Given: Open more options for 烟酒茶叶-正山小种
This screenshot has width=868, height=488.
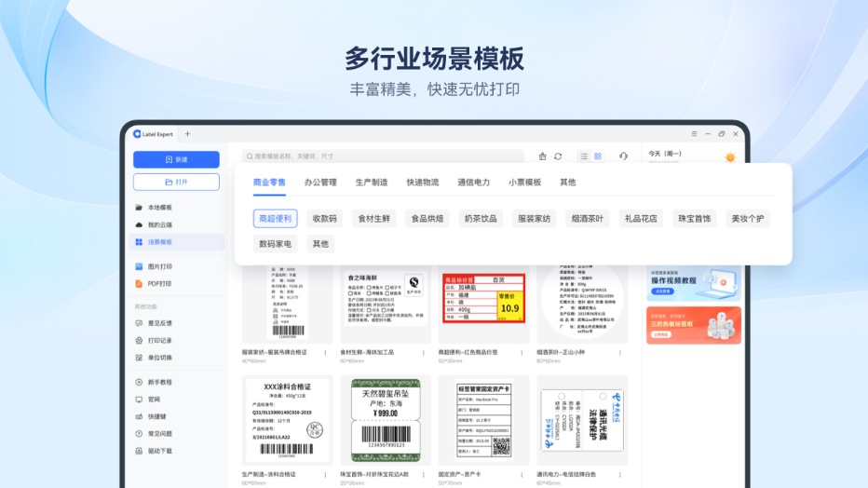Looking at the screenshot, I should click(620, 352).
